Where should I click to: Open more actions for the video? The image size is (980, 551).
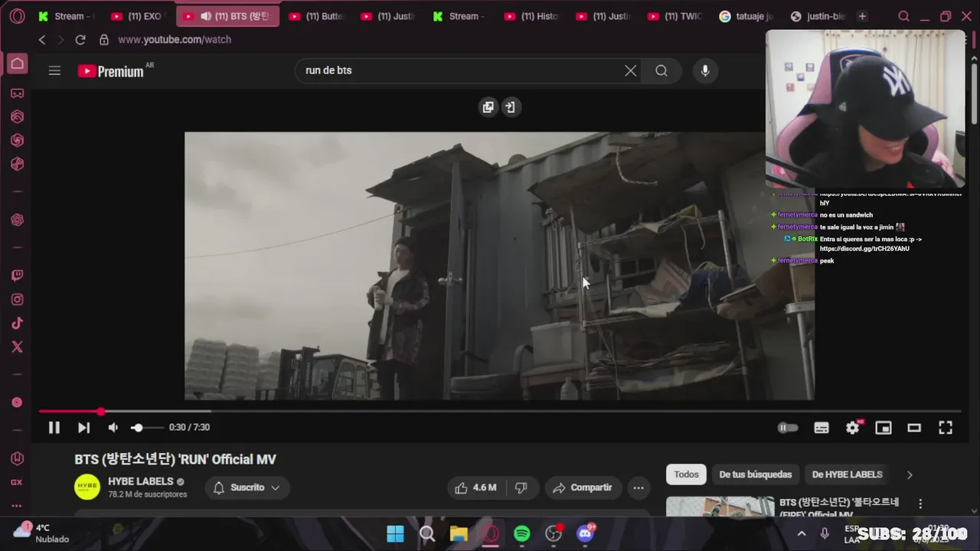(639, 487)
